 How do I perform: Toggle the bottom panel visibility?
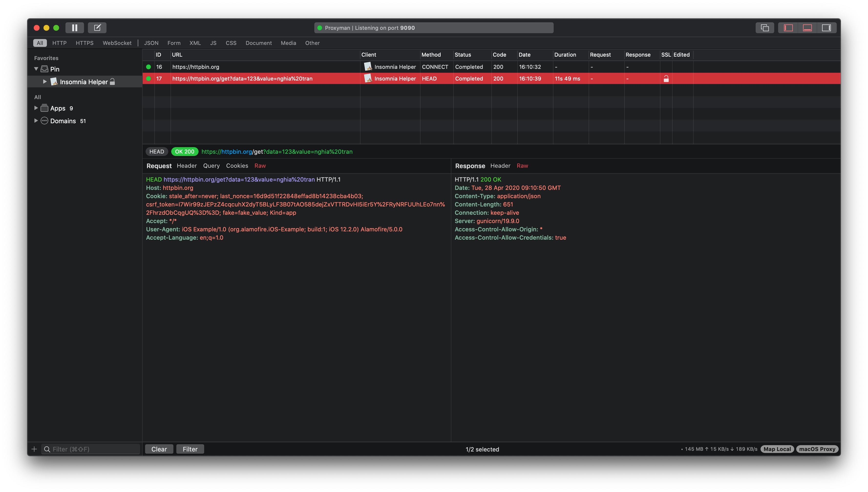807,27
